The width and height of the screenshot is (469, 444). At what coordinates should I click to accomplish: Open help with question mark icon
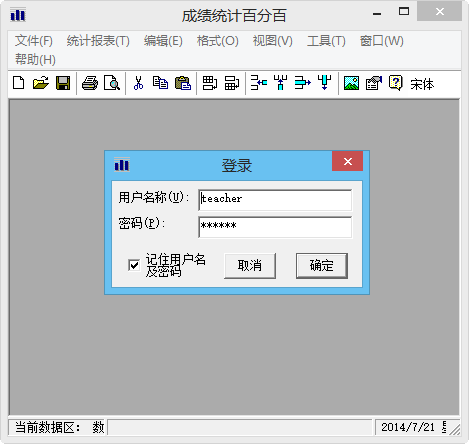[396, 83]
